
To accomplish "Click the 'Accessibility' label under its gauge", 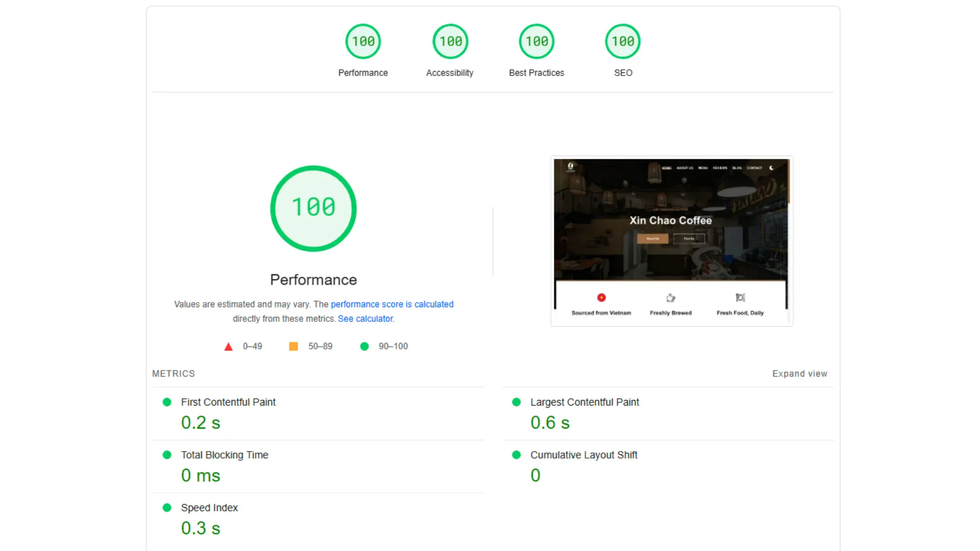I will 450,73.
